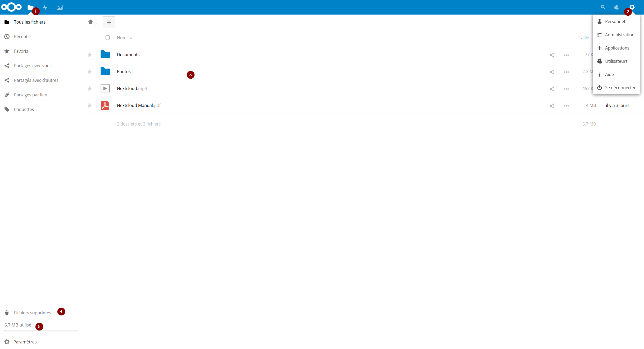The width and height of the screenshot is (644, 349).
Task: Open Fichiers supprimés in sidebar
Action: pos(32,313)
